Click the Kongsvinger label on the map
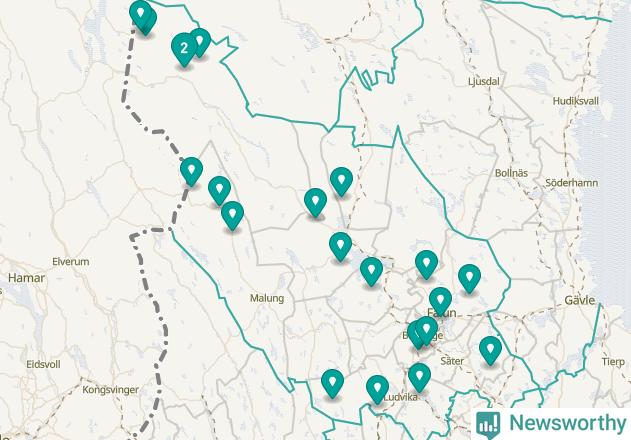 (110, 390)
